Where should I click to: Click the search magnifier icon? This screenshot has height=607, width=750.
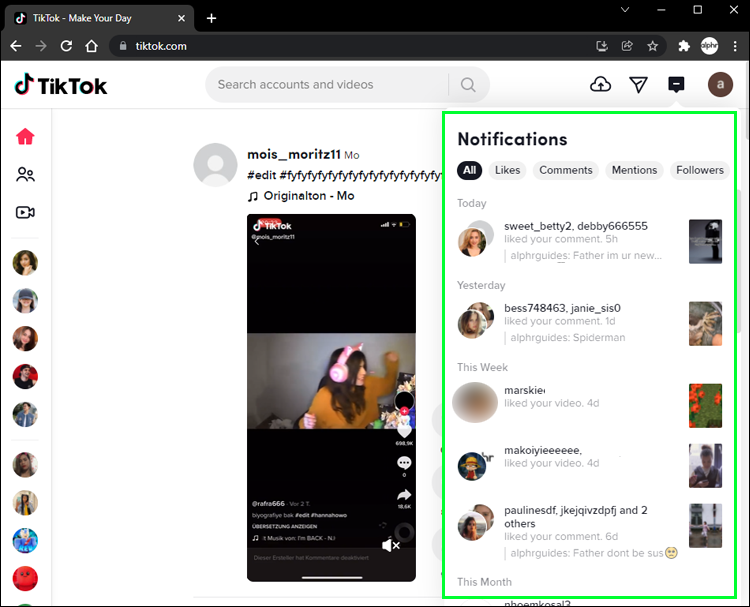(x=468, y=85)
